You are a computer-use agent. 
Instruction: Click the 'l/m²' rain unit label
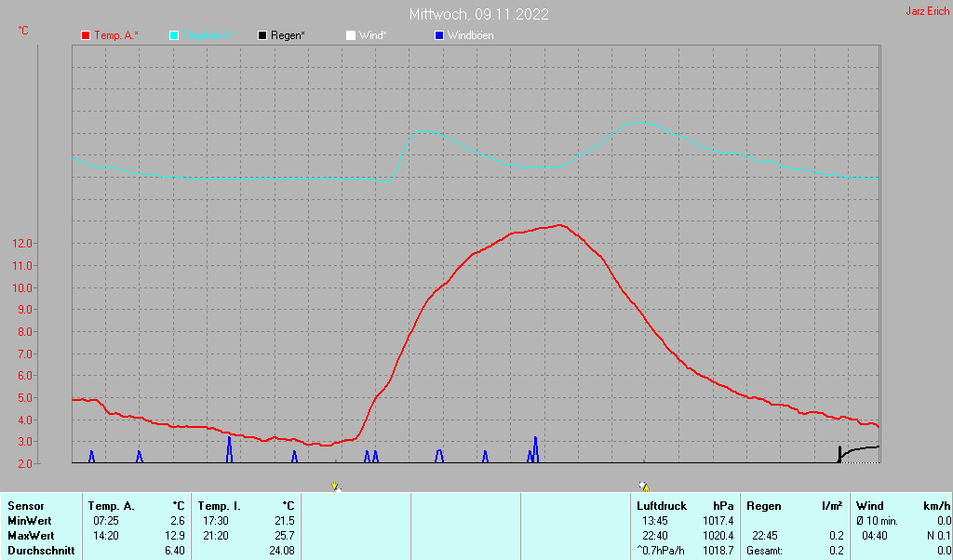point(833,506)
